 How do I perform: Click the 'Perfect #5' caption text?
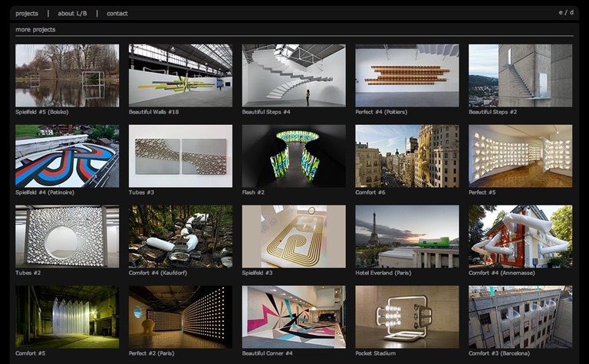482,192
